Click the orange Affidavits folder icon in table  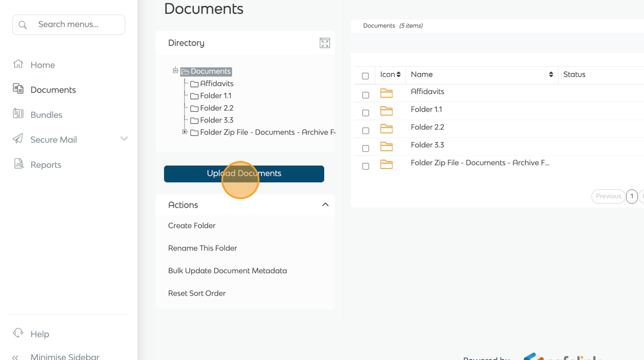pyautogui.click(x=386, y=93)
